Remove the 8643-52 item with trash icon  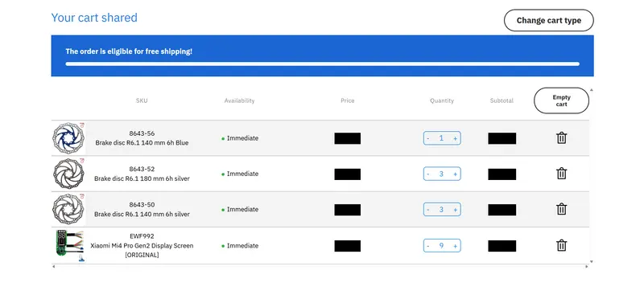(x=561, y=174)
